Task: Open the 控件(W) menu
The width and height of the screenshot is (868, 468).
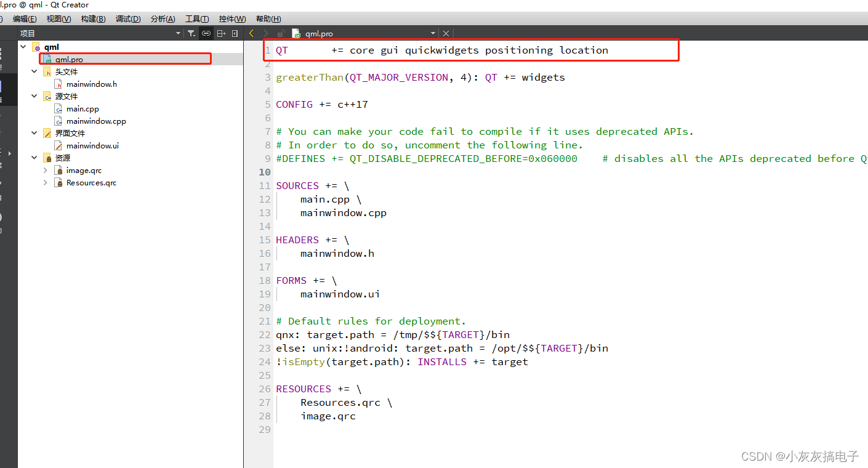Action: 232,19
